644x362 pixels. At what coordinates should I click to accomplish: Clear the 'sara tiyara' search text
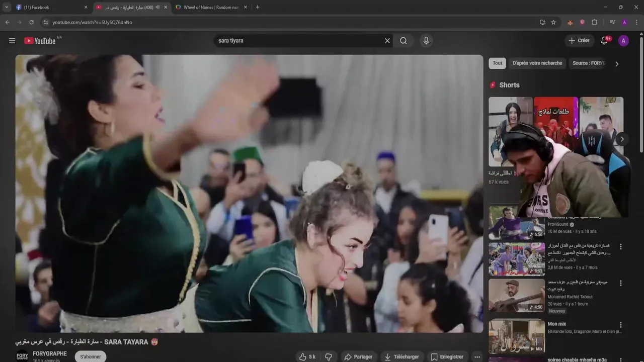tap(387, 41)
